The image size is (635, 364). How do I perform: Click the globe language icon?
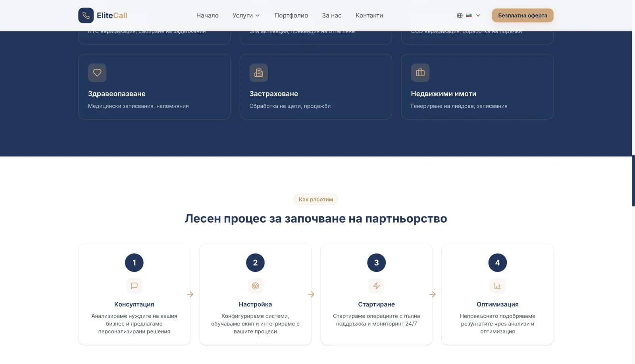point(460,15)
